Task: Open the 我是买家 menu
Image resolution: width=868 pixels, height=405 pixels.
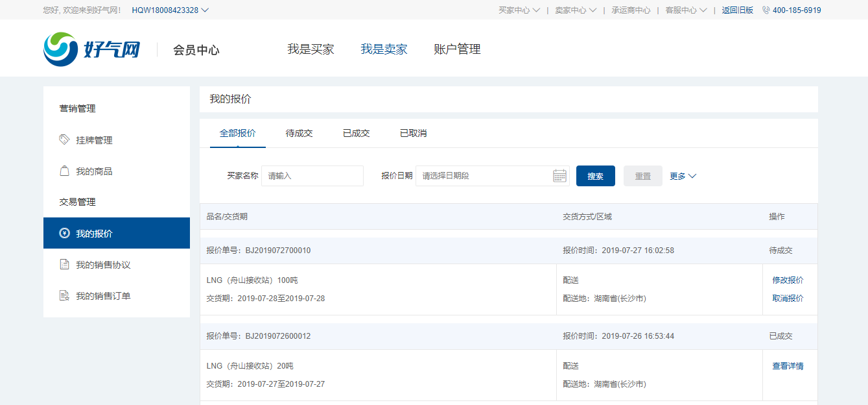Action: coord(311,49)
